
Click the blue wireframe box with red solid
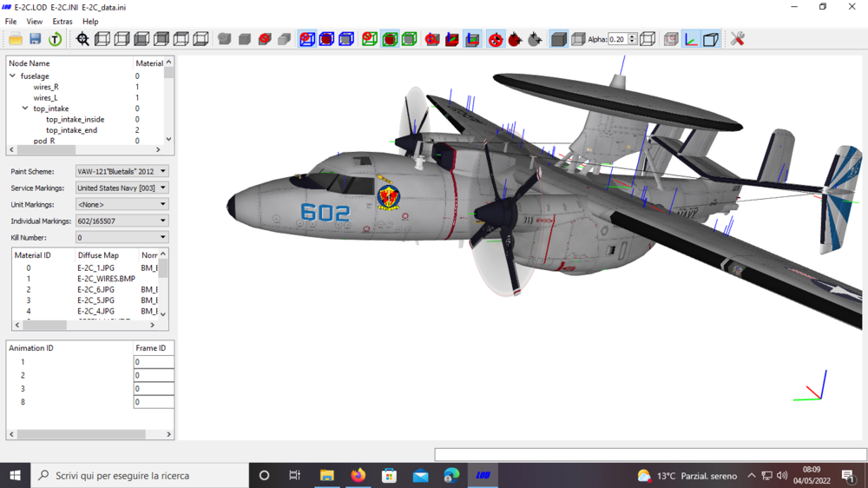coord(326,39)
